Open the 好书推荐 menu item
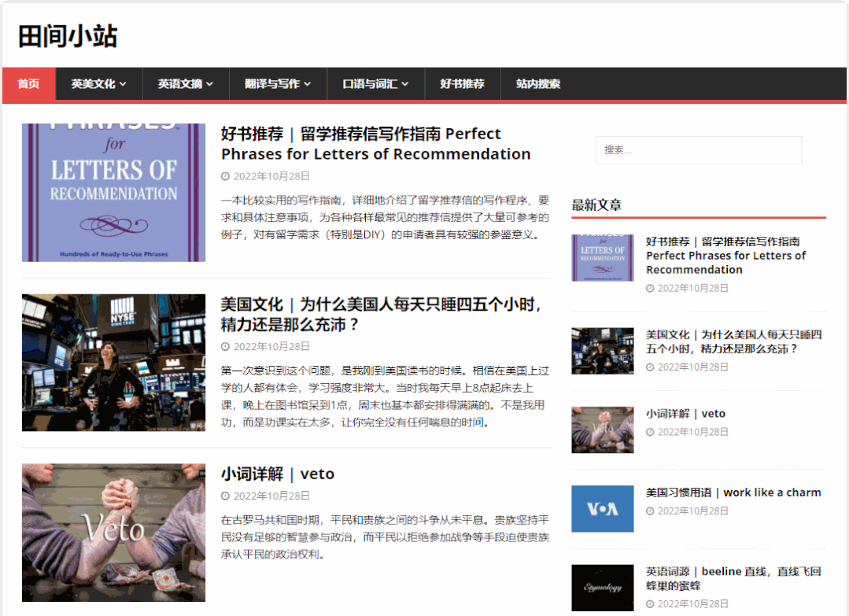The width and height of the screenshot is (849, 616). pyautogui.click(x=463, y=84)
